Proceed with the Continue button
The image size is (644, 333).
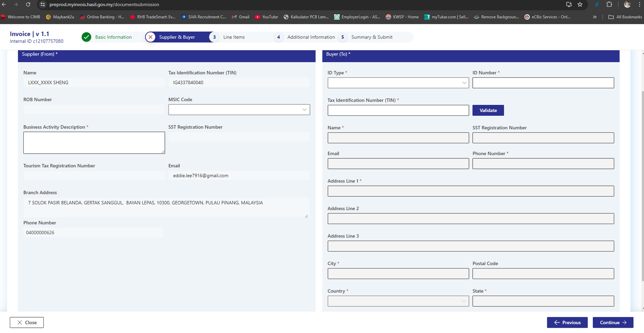pos(613,322)
